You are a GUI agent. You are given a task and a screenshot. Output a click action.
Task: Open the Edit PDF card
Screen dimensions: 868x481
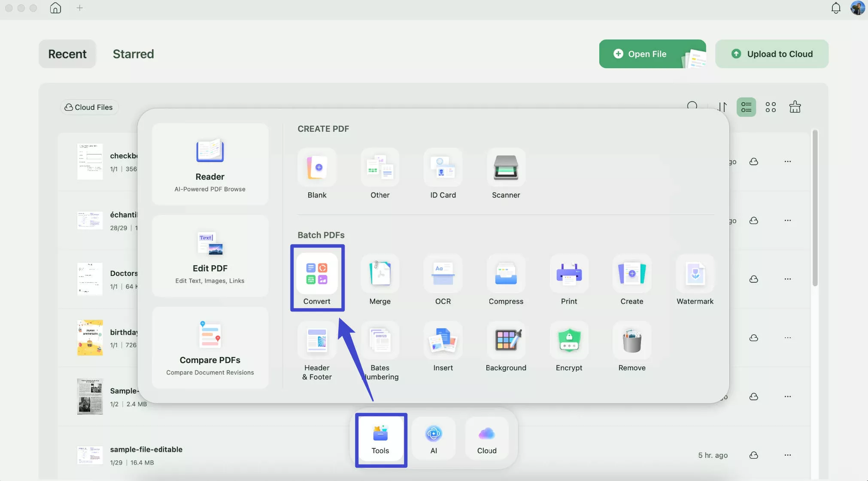tap(210, 256)
